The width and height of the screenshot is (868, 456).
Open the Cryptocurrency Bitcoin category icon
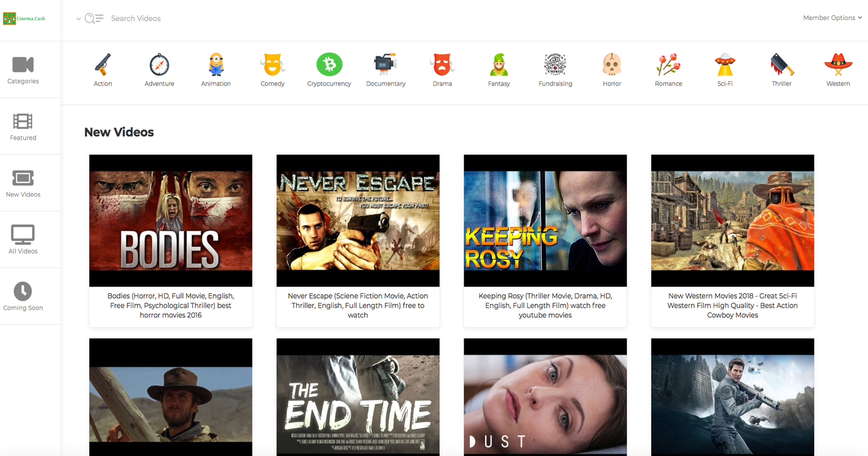click(329, 64)
